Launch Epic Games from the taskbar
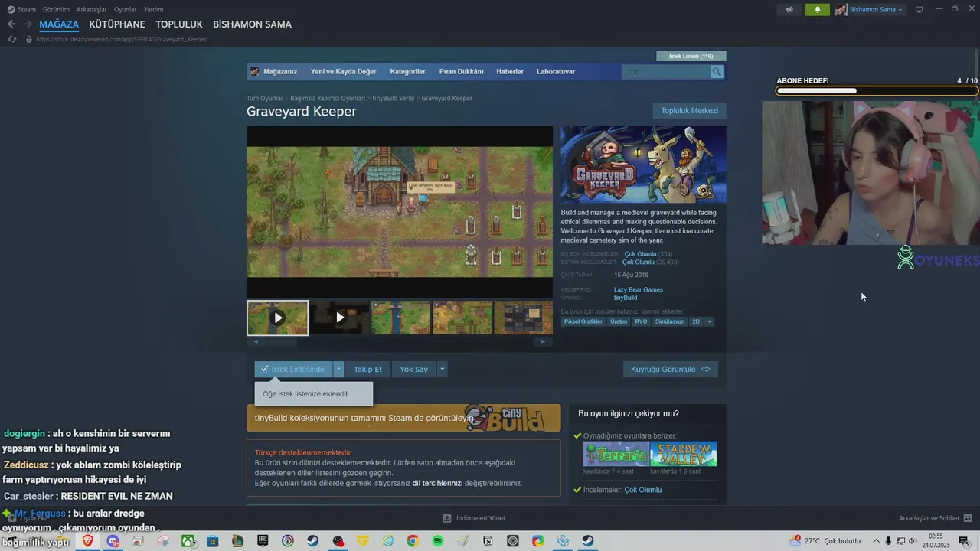Viewport: 980px width, 551px height. click(263, 541)
